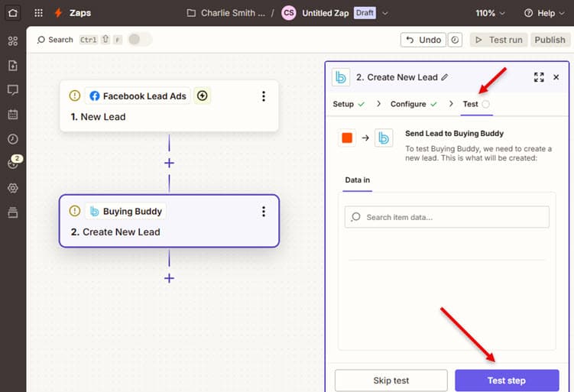
Task: Click the Draft status badge
Action: coord(365,13)
